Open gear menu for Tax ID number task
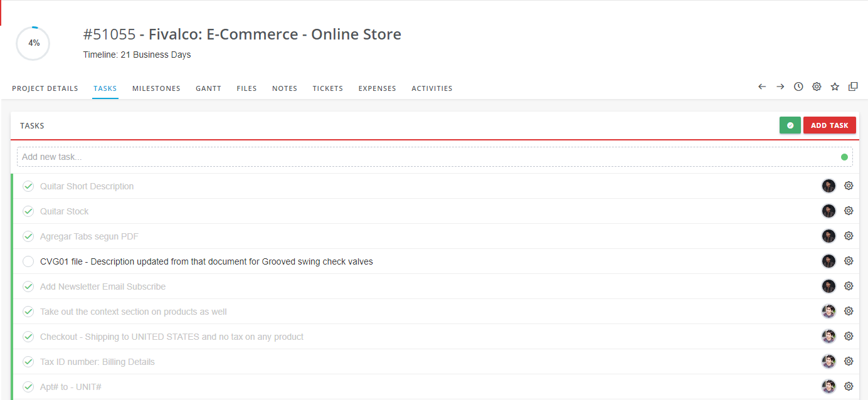 tap(849, 361)
